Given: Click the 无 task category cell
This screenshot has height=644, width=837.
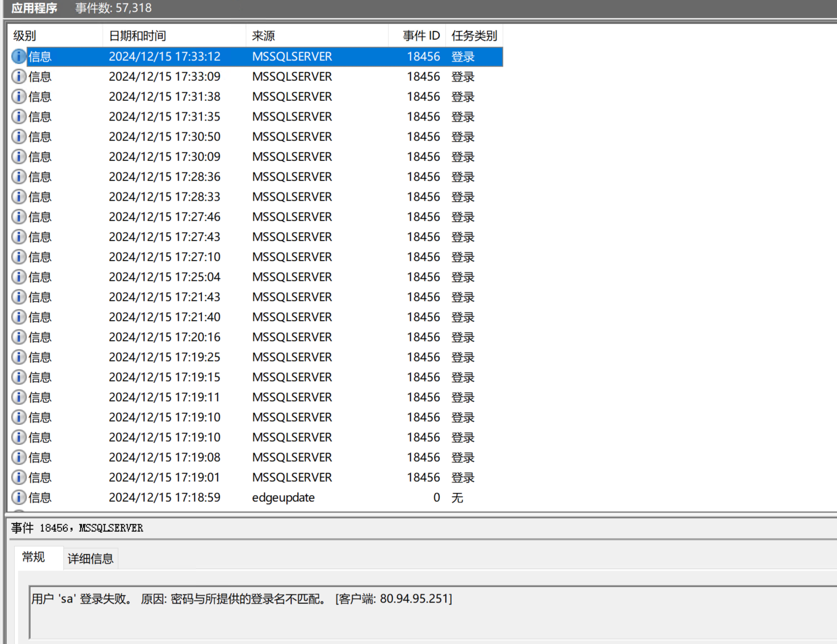Looking at the screenshot, I should 457,497.
